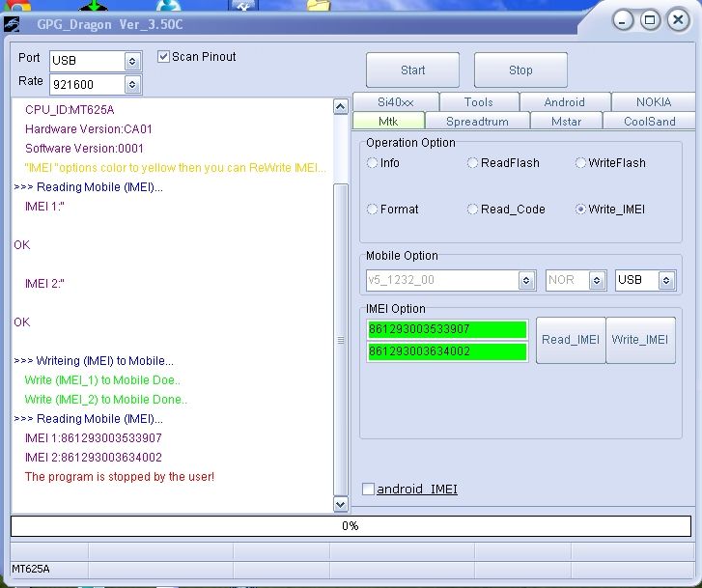
Task: Click the 0% progress bar
Action: [x=351, y=526]
